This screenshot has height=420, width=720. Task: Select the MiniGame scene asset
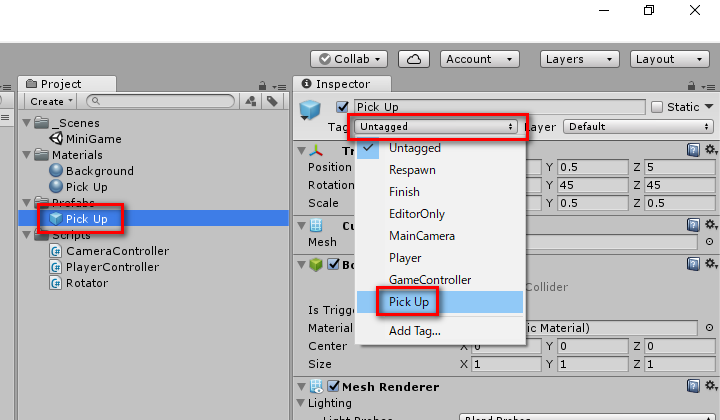[x=85, y=139]
